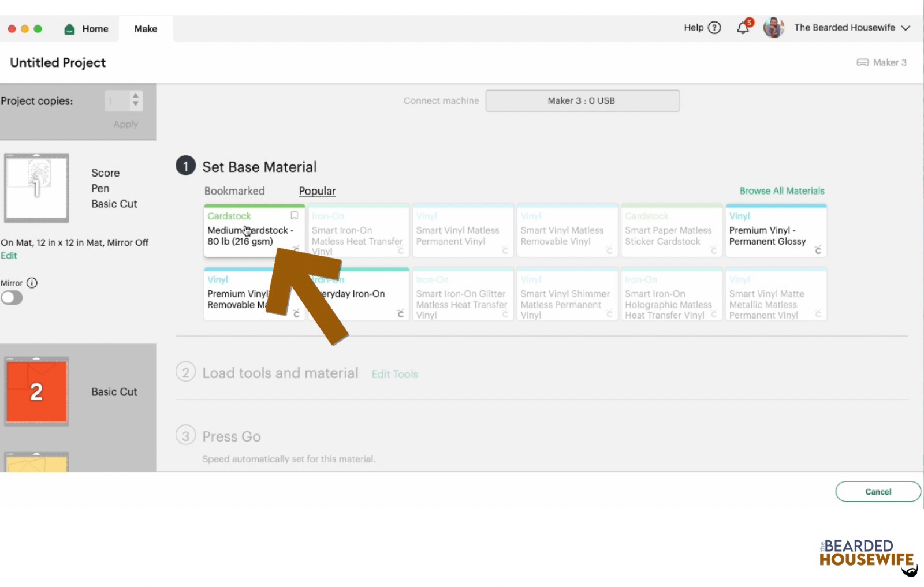The image size is (924, 587).
Task: Click Cricut logo on Smart Vinyl Matte Metallic card
Action: pos(818,313)
